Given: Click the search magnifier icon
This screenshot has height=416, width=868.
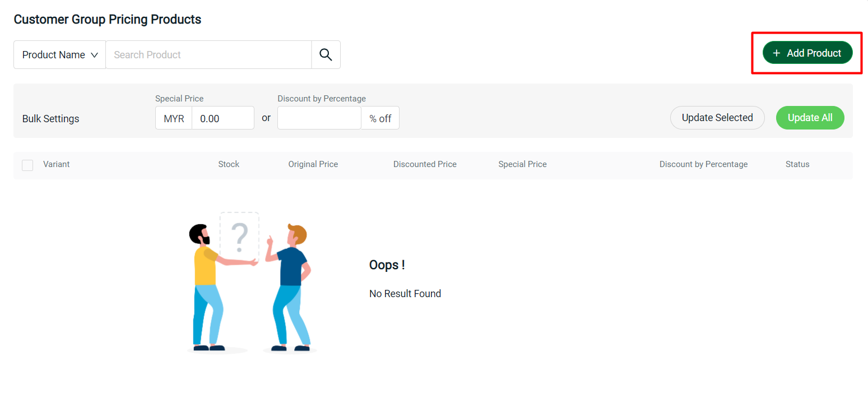Looking at the screenshot, I should point(326,54).
